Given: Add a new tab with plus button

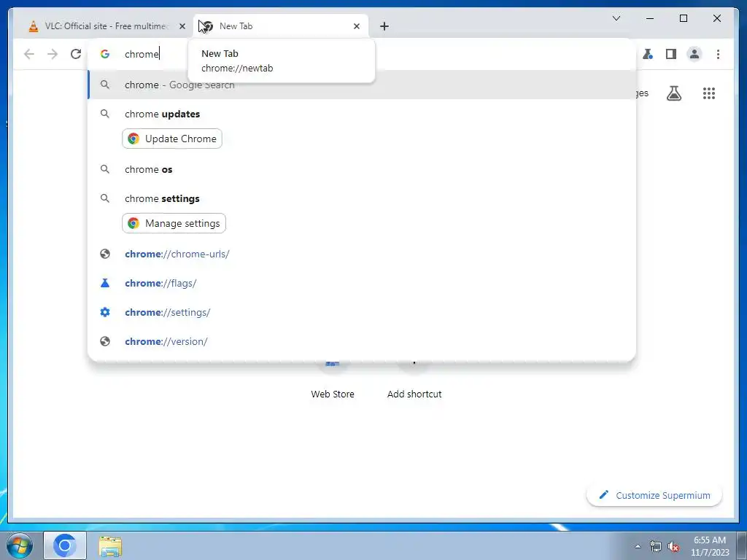Looking at the screenshot, I should click(x=384, y=26).
